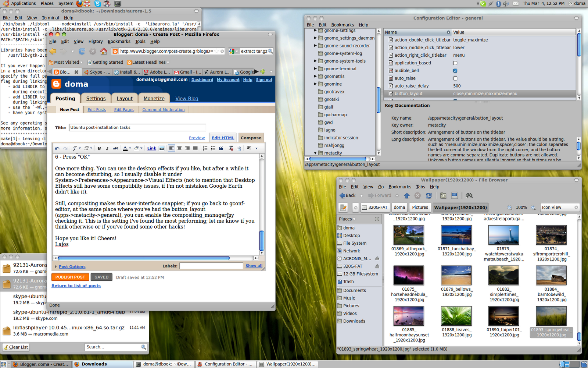This screenshot has height=368, width=588.
Task: Insert an image into the blog post
Action: point(162,148)
